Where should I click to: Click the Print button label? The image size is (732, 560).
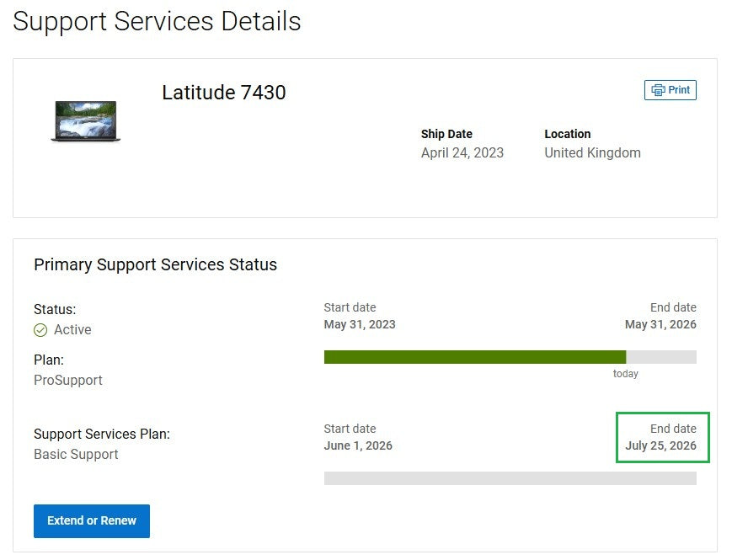[x=679, y=90]
